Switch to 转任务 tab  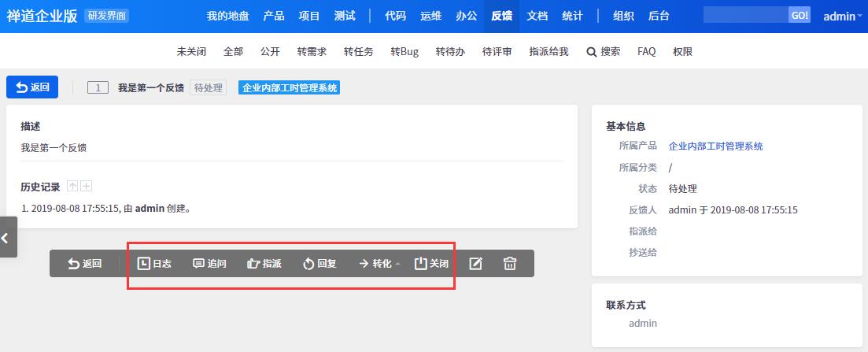358,51
